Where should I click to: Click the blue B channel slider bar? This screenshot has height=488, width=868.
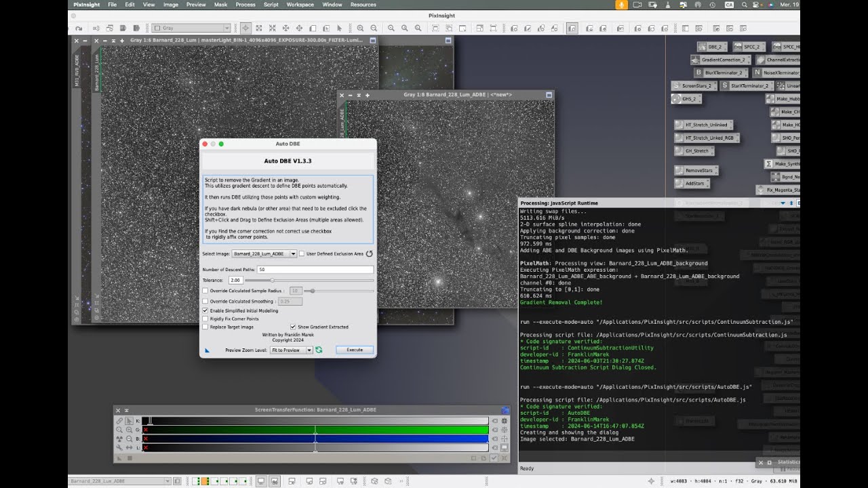(315, 439)
